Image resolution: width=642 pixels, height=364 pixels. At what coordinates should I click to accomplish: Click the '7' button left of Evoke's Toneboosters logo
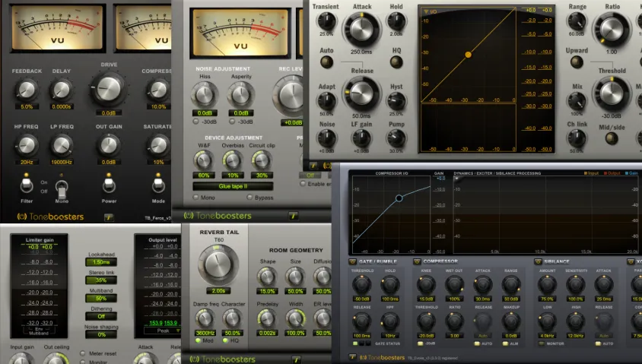tap(351, 357)
